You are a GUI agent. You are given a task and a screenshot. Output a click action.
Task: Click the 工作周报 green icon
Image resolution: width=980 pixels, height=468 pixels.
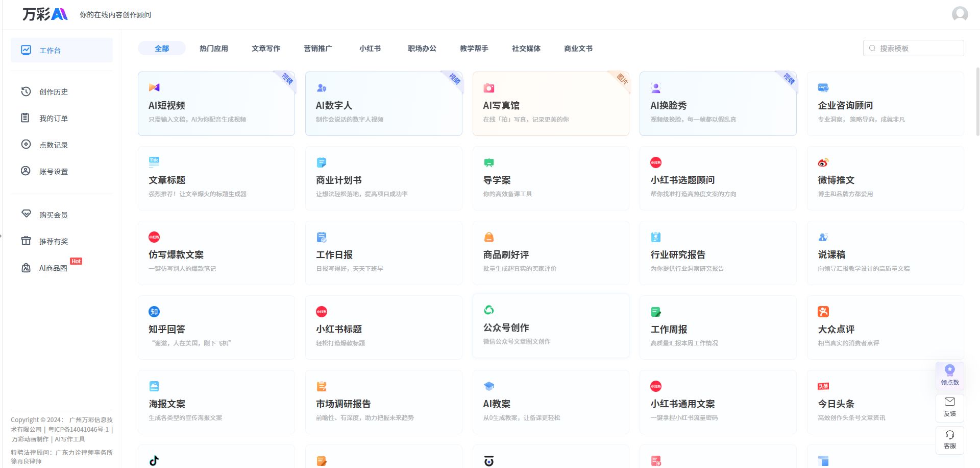(656, 312)
